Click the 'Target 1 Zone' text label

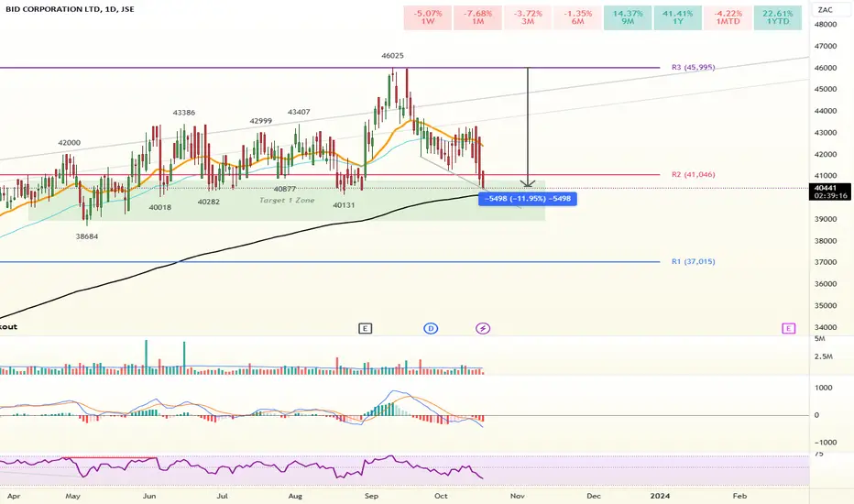tap(287, 201)
